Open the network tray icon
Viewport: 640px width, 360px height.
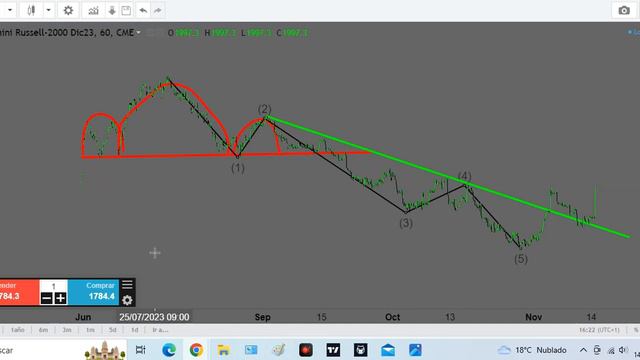(x=611, y=350)
